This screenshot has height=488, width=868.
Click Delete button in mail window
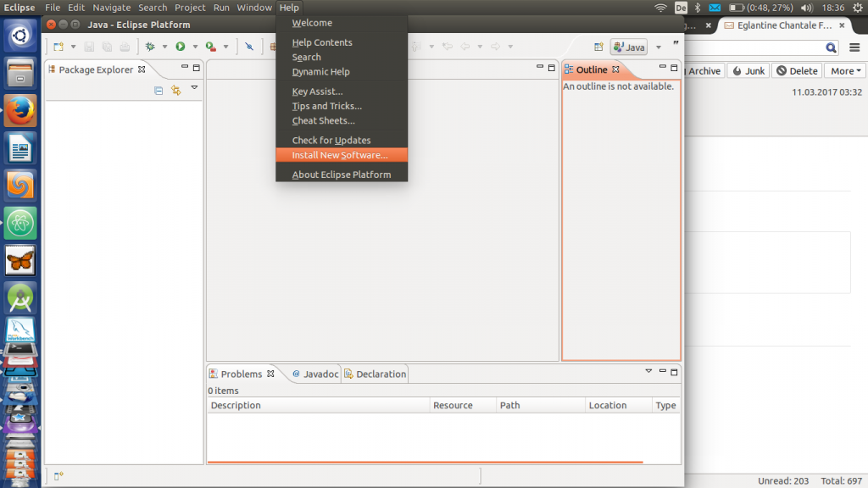(x=797, y=71)
